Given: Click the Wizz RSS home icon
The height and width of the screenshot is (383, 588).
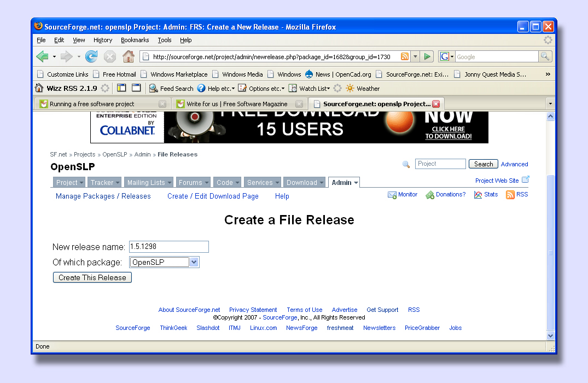Looking at the screenshot, I should (x=39, y=88).
